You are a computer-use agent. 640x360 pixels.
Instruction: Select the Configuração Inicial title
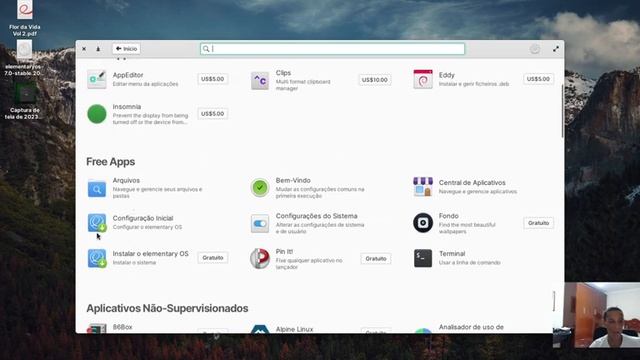(143, 218)
